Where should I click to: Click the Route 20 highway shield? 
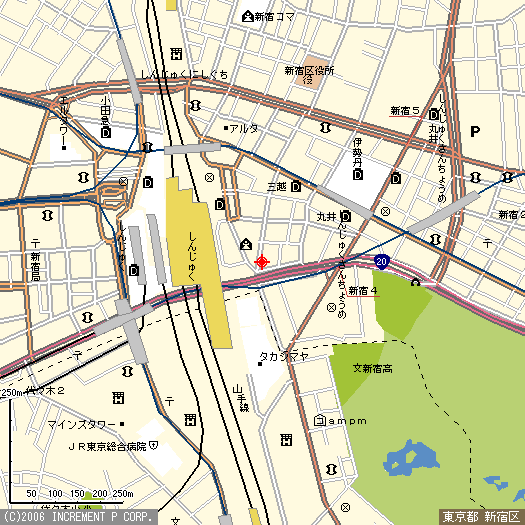[382, 261]
